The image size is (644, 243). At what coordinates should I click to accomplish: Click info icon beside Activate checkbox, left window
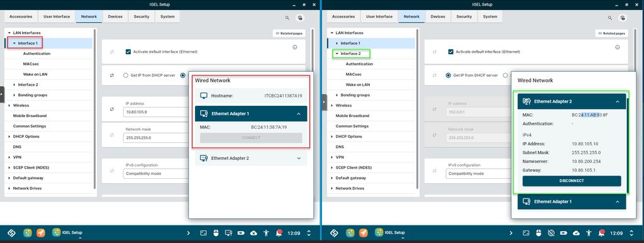[295, 47]
